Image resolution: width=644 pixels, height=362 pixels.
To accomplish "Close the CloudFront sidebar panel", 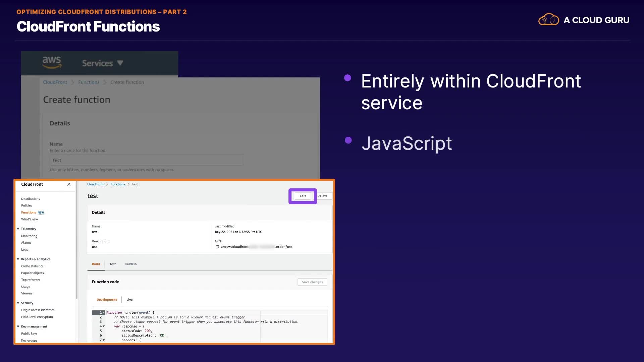I will (69, 184).
